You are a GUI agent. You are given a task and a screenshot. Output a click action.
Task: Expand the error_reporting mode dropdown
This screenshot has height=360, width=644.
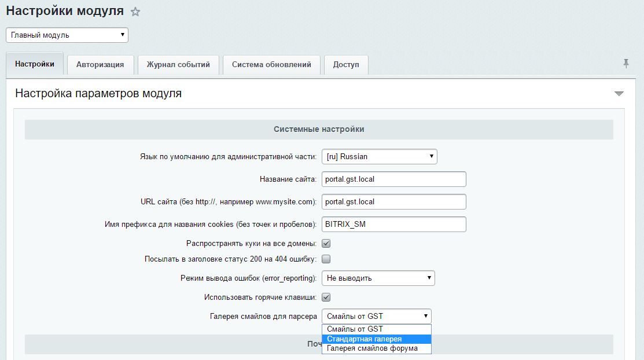378,278
